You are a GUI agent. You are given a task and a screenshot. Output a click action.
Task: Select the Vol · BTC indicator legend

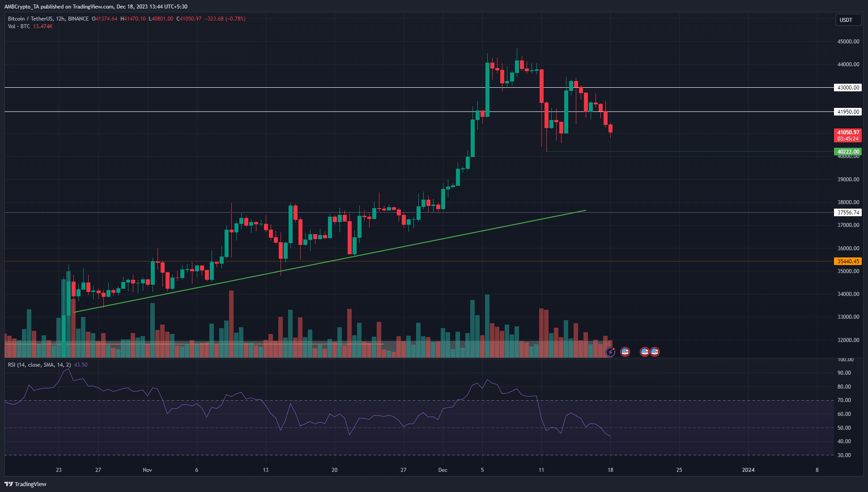coord(19,26)
